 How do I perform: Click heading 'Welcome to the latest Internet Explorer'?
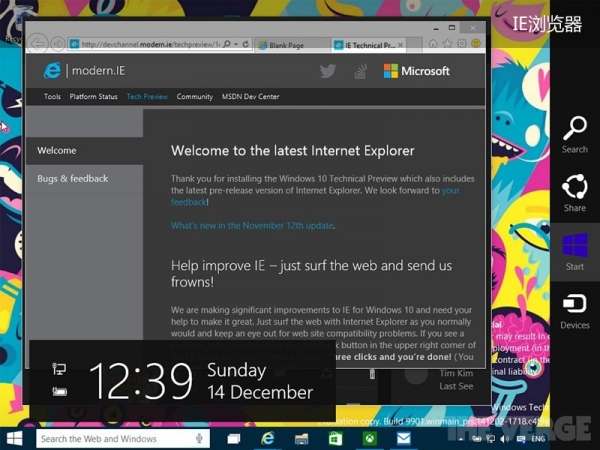[292, 151]
